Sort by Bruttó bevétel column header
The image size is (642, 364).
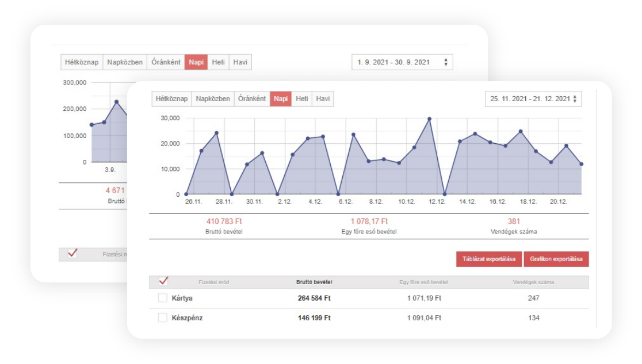coord(314,282)
